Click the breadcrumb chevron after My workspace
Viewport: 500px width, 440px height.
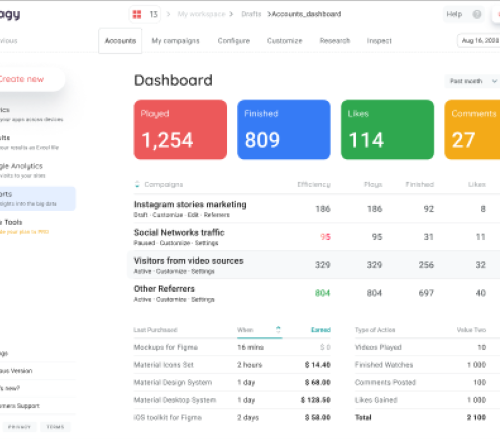click(231, 14)
